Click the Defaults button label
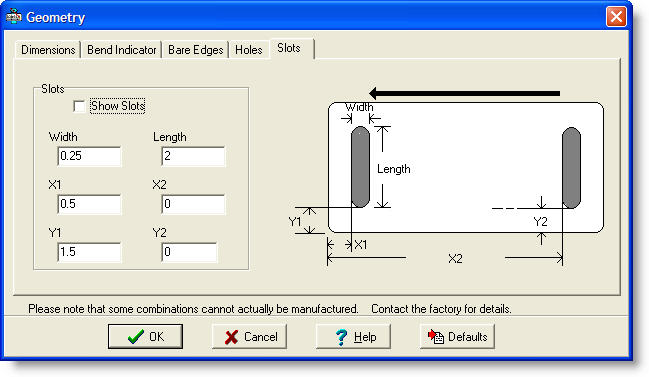The width and height of the screenshot is (649, 377). (x=468, y=337)
